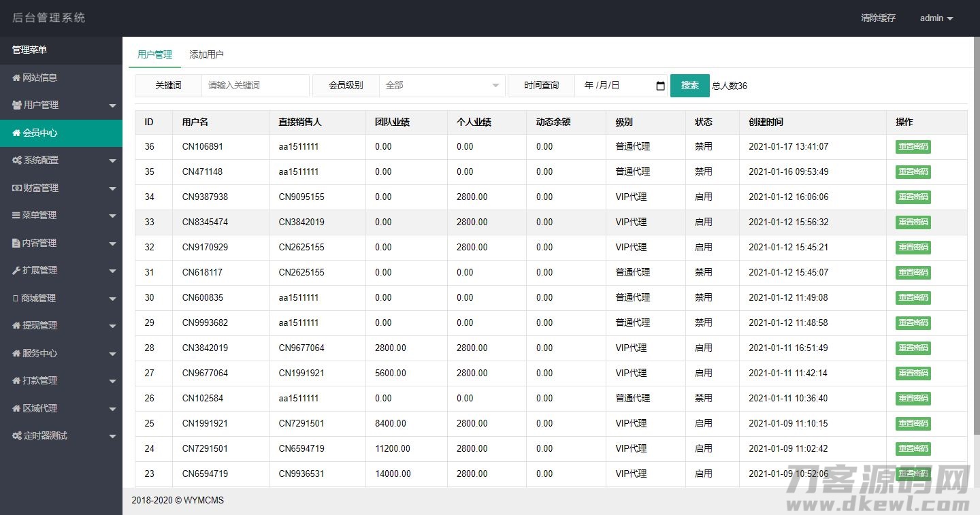Expand the 定时器测试 sidebar menu
This screenshot has width=980, height=515.
[x=61, y=435]
